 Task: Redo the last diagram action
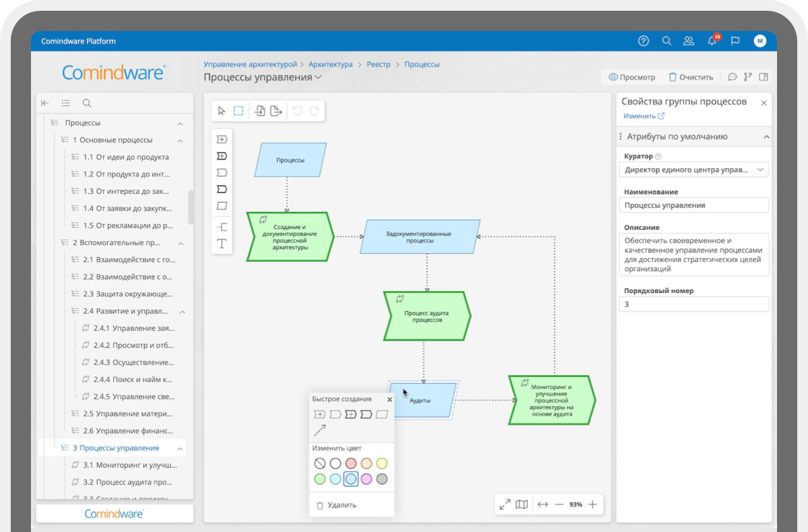pos(314,111)
